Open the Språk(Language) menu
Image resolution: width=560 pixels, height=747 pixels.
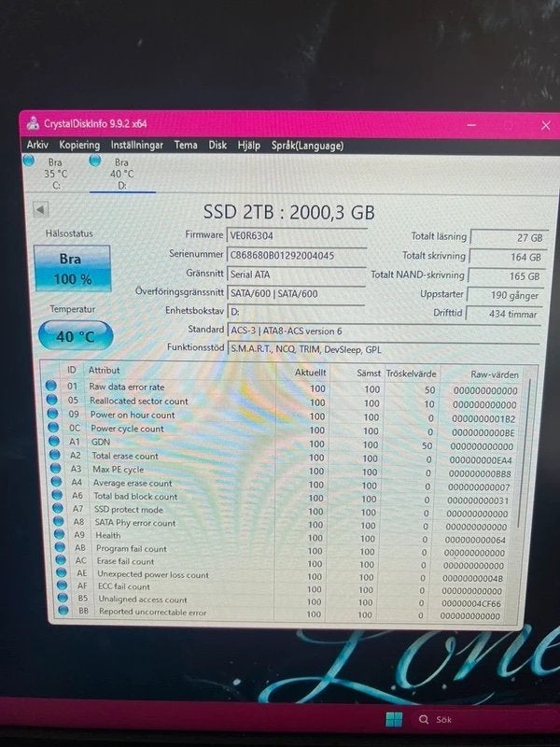coord(307,146)
